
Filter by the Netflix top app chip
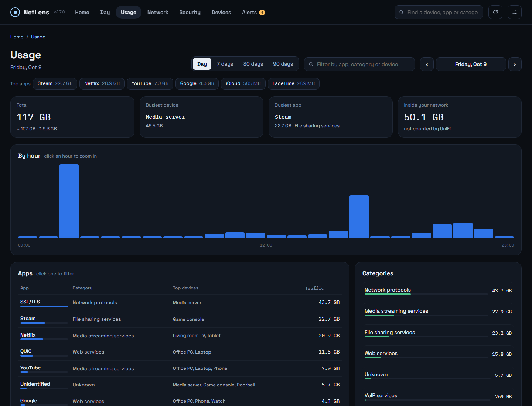coord(102,83)
